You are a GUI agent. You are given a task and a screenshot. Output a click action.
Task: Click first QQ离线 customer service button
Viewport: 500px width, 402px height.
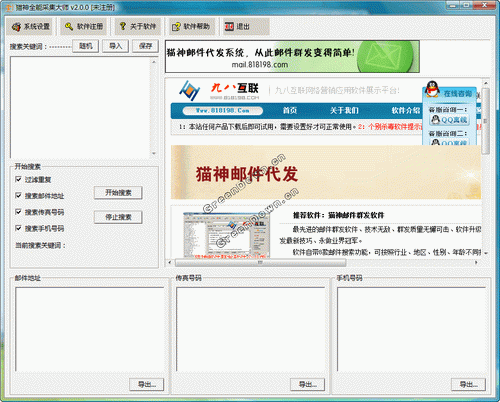tap(450, 120)
